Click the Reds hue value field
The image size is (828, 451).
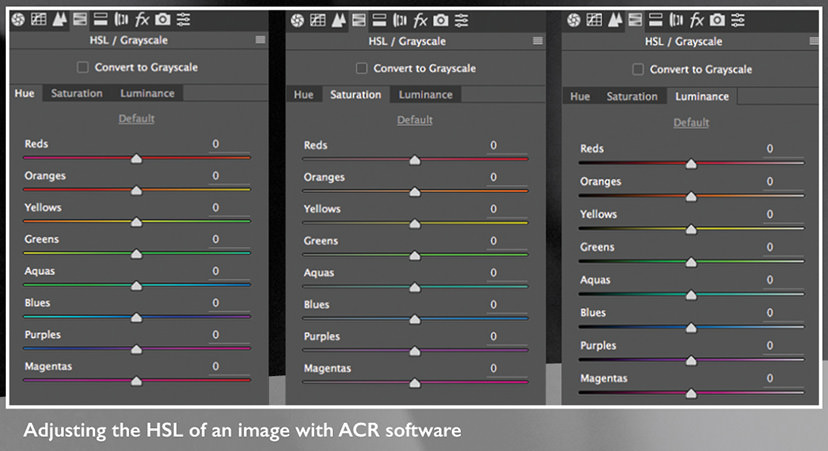coord(228,144)
